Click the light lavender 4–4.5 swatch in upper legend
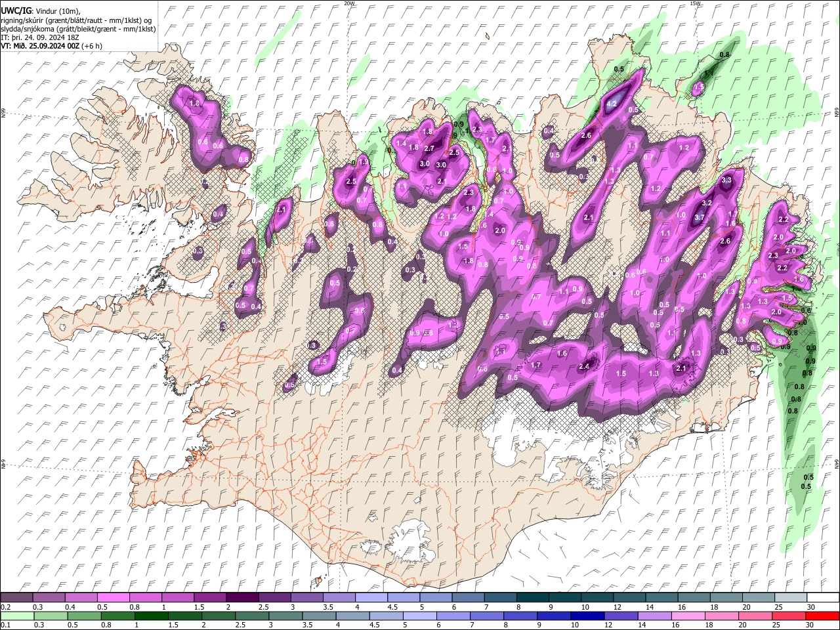The height and width of the screenshot is (630, 840). [x=371, y=597]
